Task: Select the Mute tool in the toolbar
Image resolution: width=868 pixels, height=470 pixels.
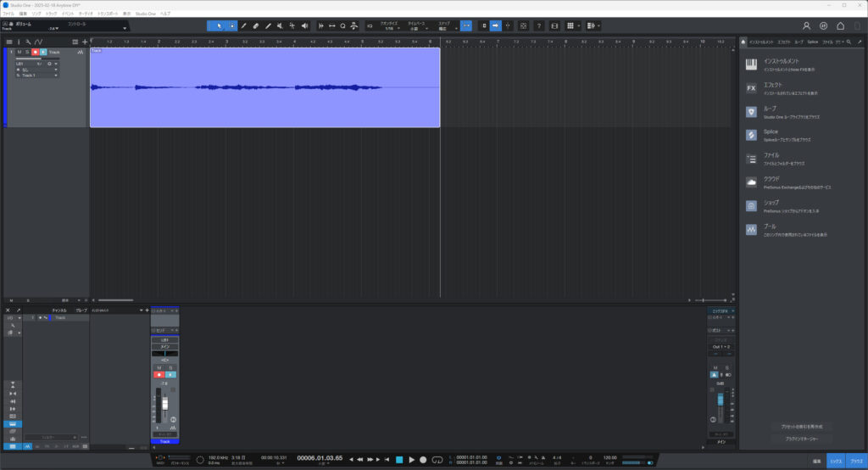Action: [x=280, y=26]
